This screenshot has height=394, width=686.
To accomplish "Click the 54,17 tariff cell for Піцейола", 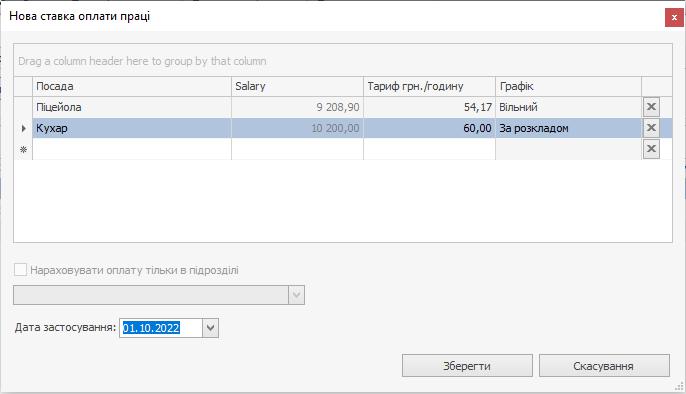I will [429, 107].
